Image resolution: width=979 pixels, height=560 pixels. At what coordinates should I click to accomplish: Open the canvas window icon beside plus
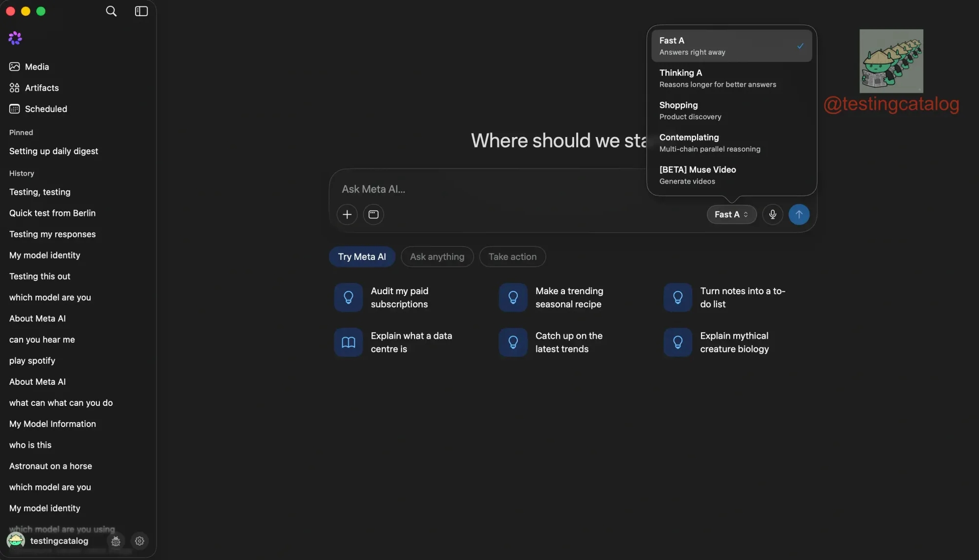click(x=373, y=214)
